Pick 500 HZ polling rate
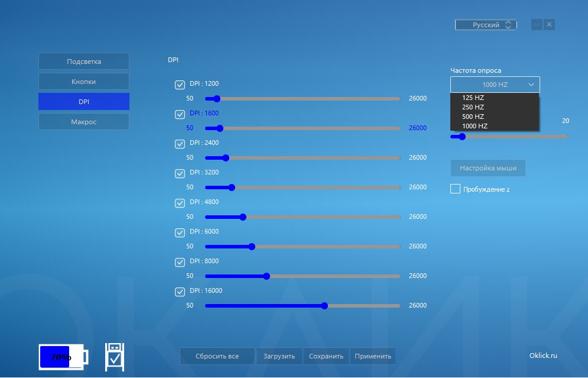Screen dimensions: 588x378 click(x=495, y=117)
